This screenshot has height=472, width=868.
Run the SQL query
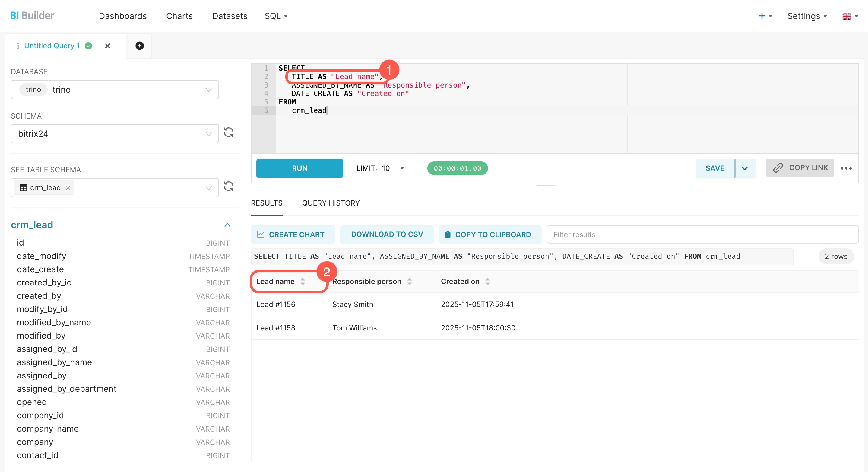point(299,168)
